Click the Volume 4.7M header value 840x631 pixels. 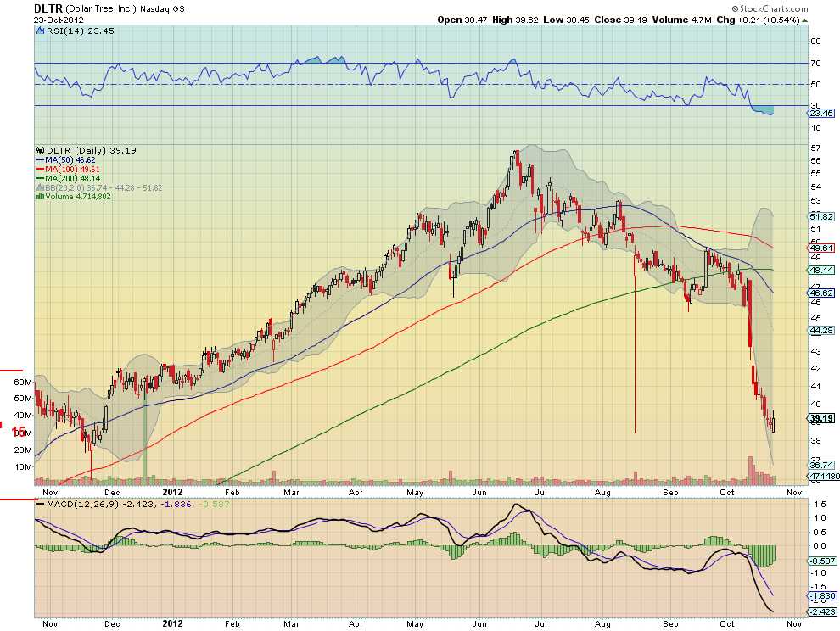click(681, 20)
